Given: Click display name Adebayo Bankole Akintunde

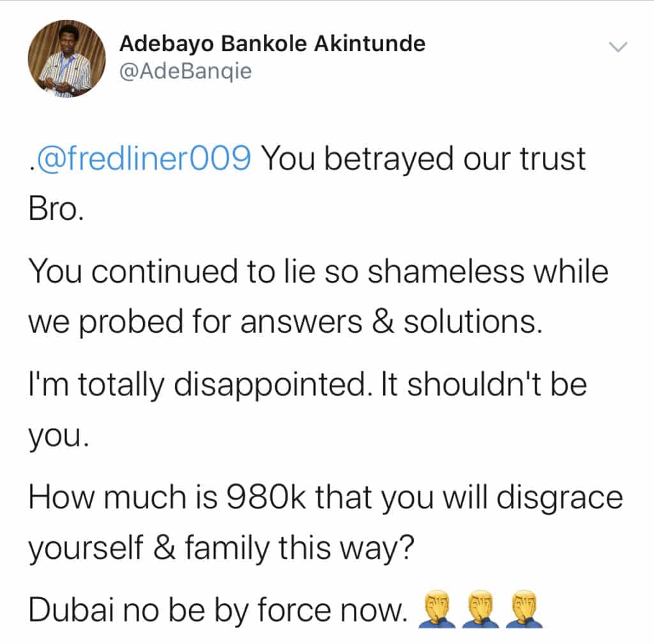Looking at the screenshot, I should 272,44.
